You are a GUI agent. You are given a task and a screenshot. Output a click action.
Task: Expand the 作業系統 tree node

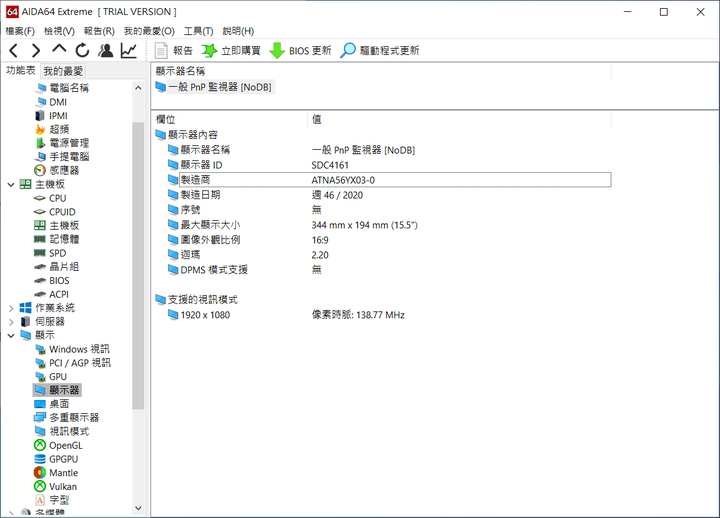11,308
